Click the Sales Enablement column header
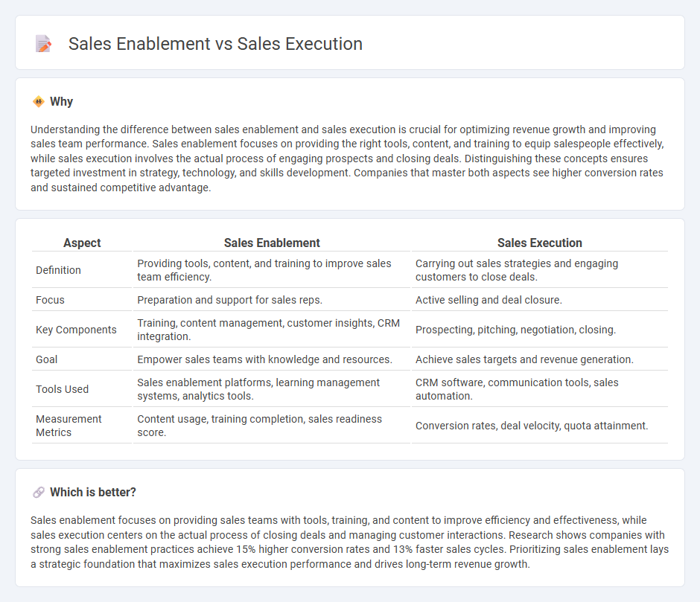 point(272,243)
